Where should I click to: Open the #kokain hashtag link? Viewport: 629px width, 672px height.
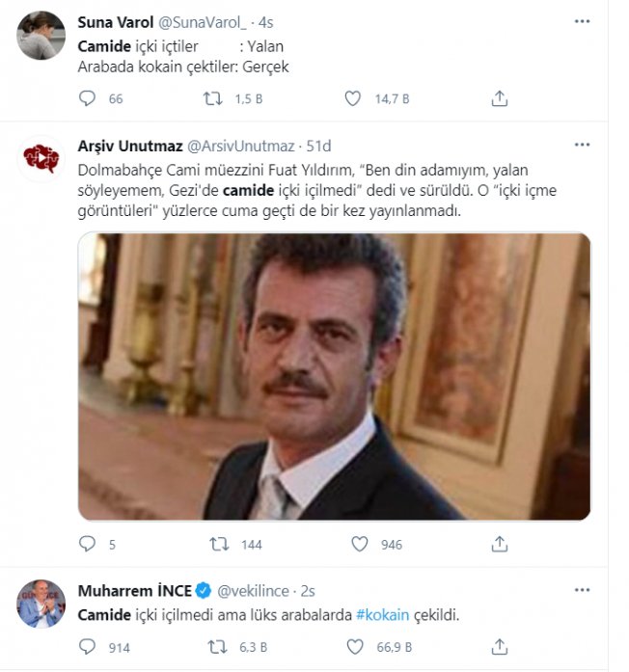382,615
